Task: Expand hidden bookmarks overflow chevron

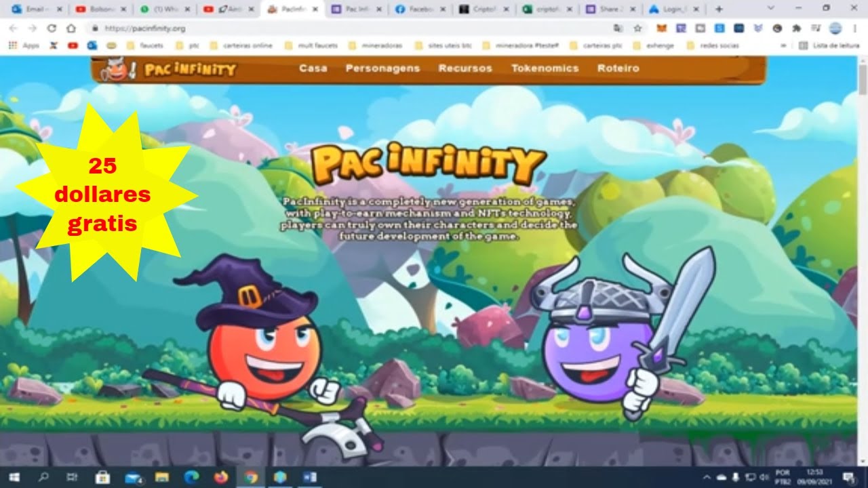Action: 784,45
